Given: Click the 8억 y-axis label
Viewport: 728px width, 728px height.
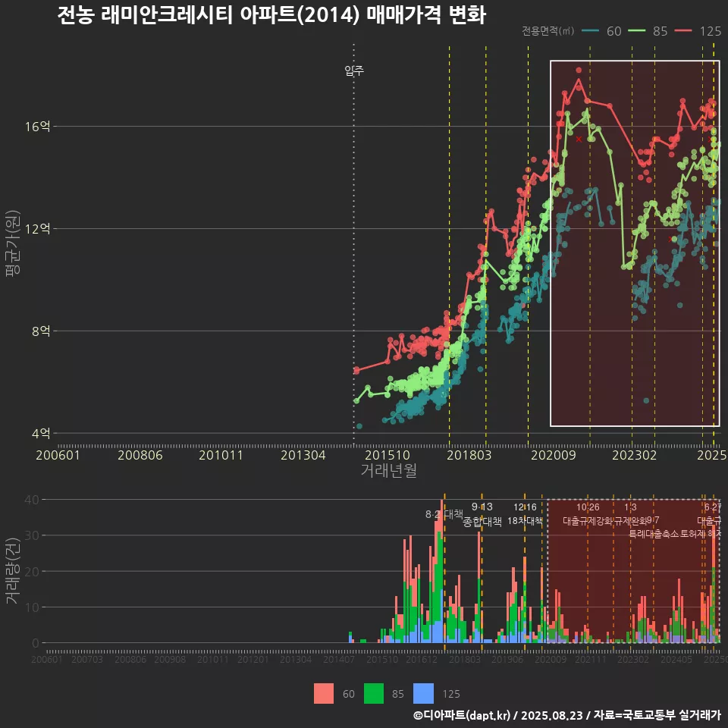Looking at the screenshot, I should coord(41,331).
